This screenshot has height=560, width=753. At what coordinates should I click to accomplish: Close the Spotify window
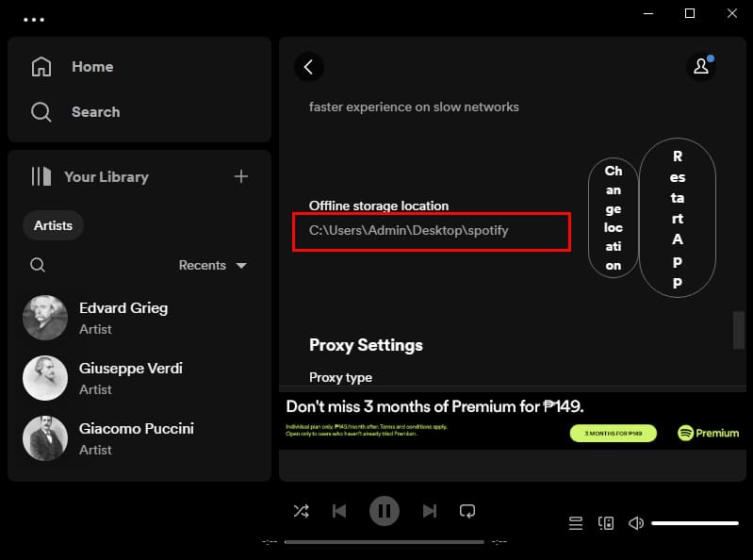[732, 13]
